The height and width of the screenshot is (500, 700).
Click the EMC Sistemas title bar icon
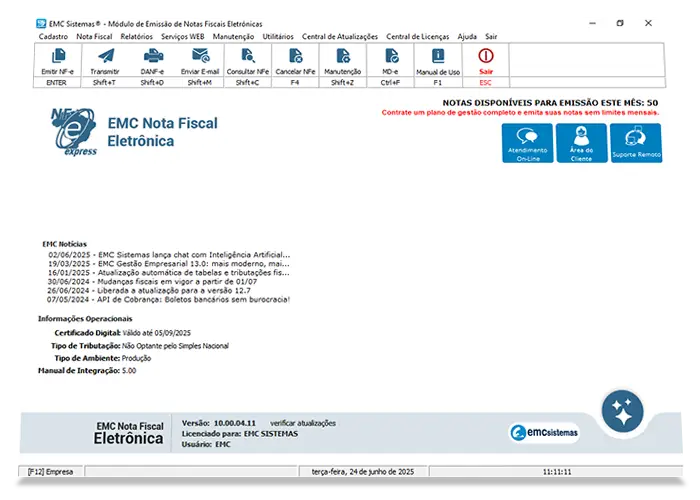[x=41, y=24]
